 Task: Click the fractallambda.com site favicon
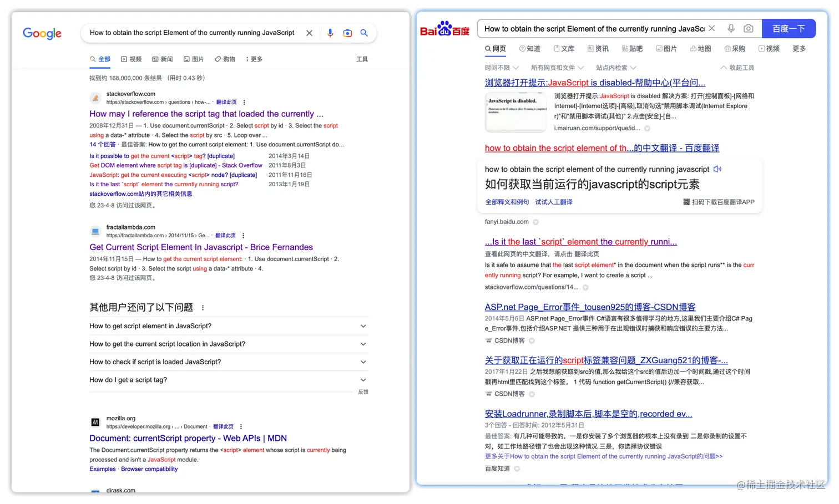point(95,231)
